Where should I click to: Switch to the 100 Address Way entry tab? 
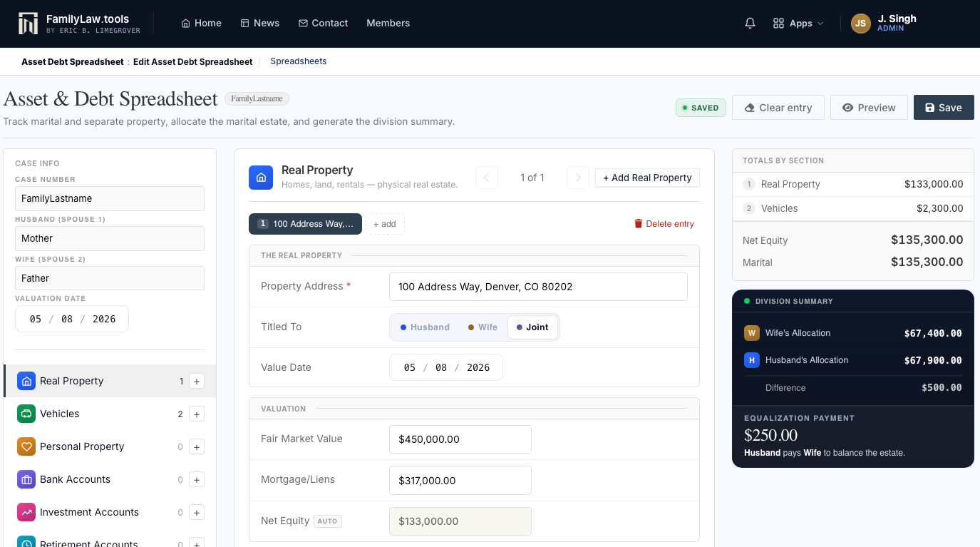click(305, 224)
